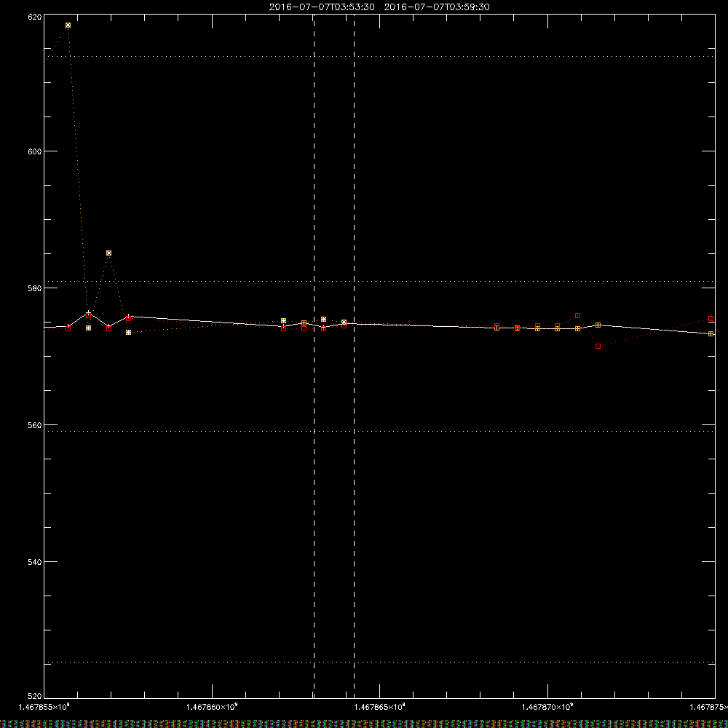This screenshot has height=728, width=728.
Task: Click the red square at far right edge
Action: click(711, 319)
